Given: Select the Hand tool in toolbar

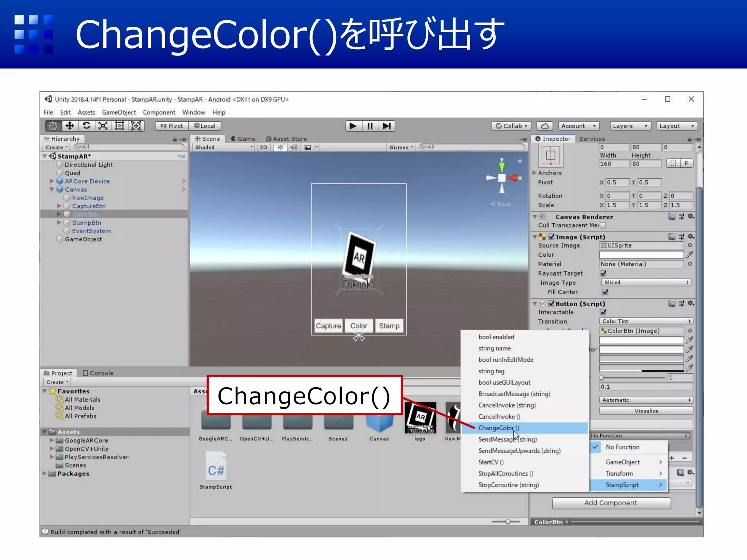Looking at the screenshot, I should click(x=53, y=126).
